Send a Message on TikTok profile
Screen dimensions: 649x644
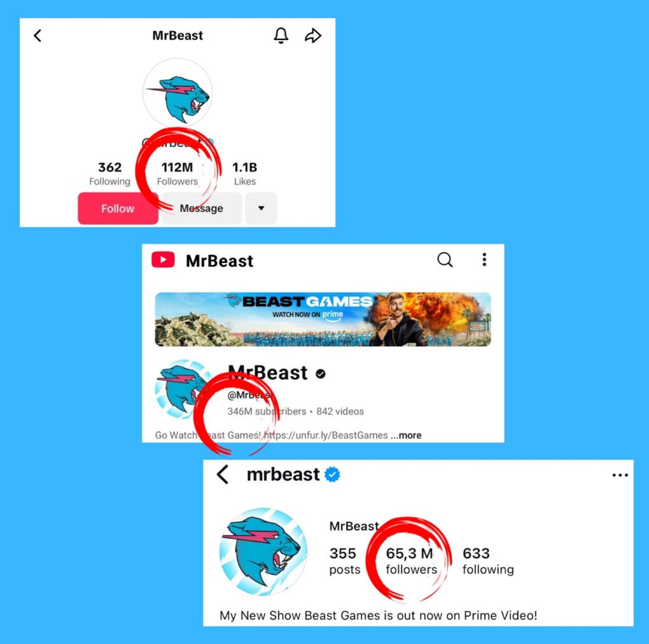click(202, 208)
